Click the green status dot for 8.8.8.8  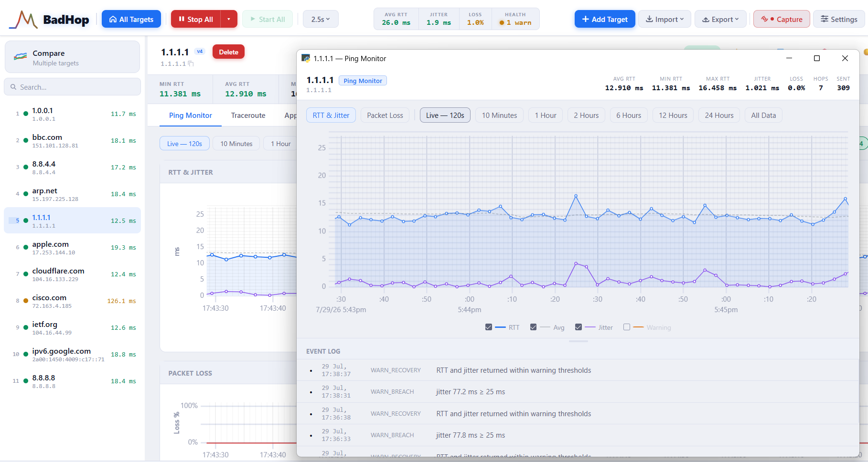click(x=26, y=381)
